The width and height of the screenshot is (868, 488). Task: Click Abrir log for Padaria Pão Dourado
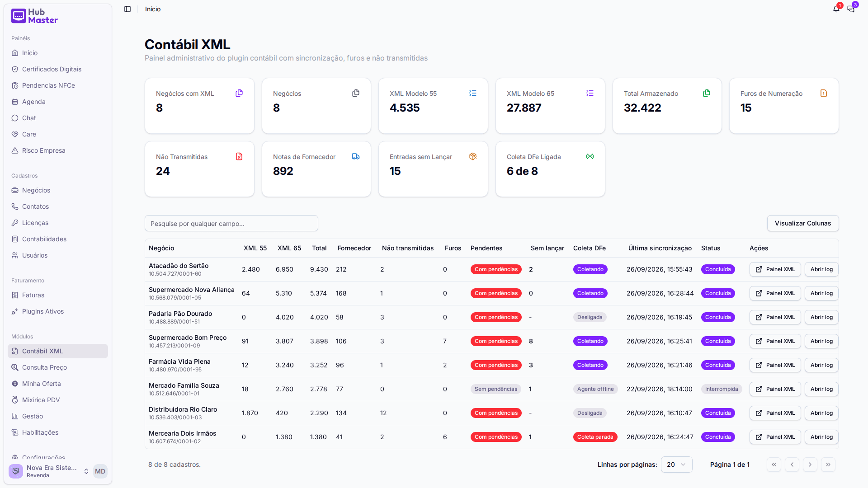(x=821, y=317)
